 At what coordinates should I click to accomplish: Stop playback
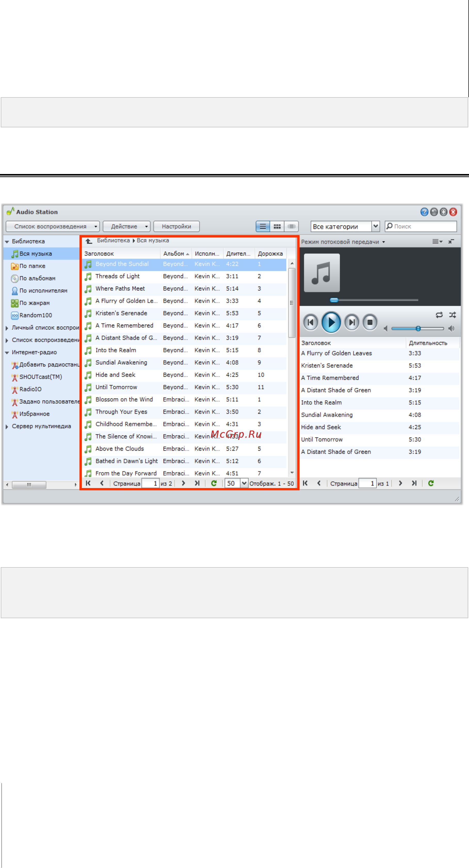click(369, 322)
